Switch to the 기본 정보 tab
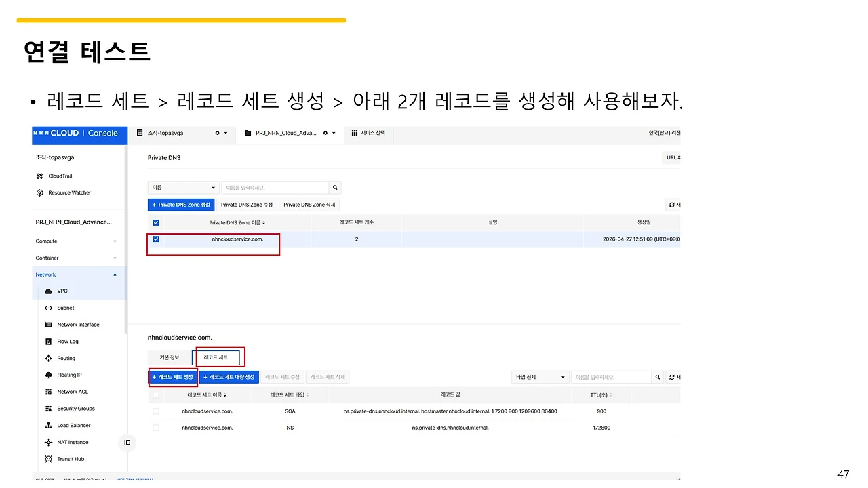The height and width of the screenshot is (488, 868). (x=170, y=357)
